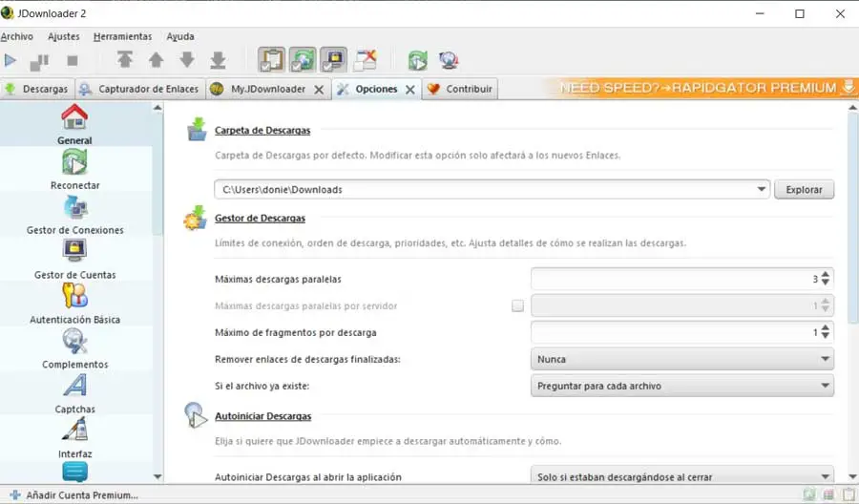Click the Gestor de Descargas heading
The height and width of the screenshot is (504, 859).
tap(260, 218)
